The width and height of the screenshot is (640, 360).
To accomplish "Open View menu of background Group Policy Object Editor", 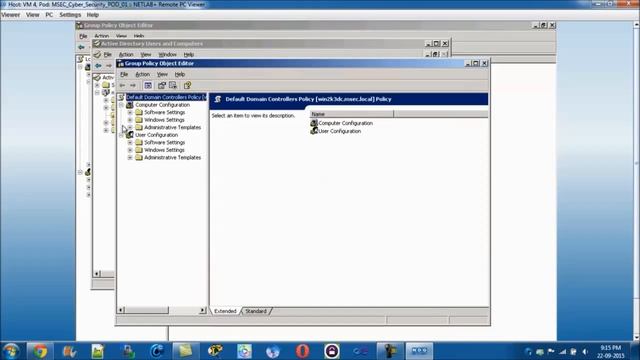I will coord(121,36).
